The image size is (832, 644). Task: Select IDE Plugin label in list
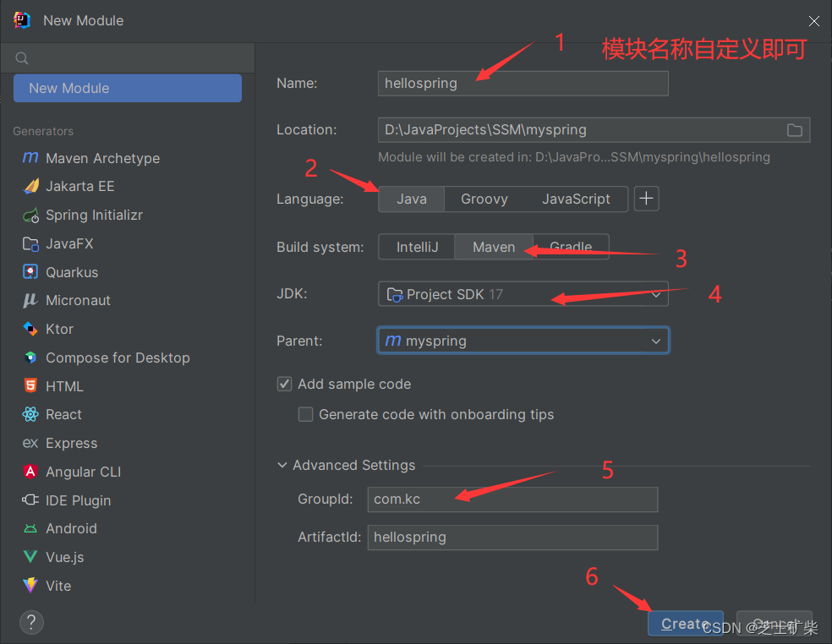(78, 500)
